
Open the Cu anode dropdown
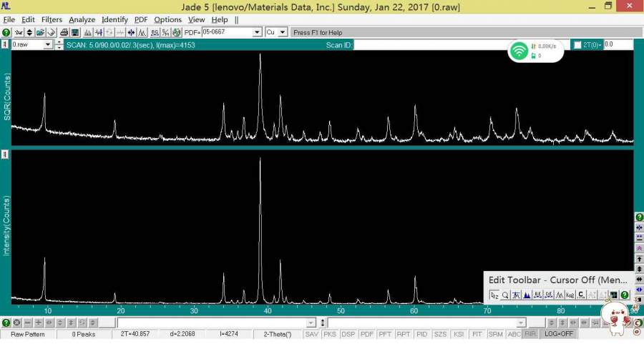click(x=283, y=32)
